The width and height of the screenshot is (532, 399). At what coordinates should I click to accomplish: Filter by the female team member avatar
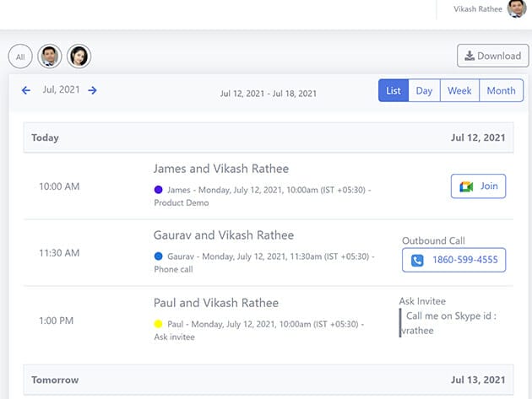click(79, 57)
